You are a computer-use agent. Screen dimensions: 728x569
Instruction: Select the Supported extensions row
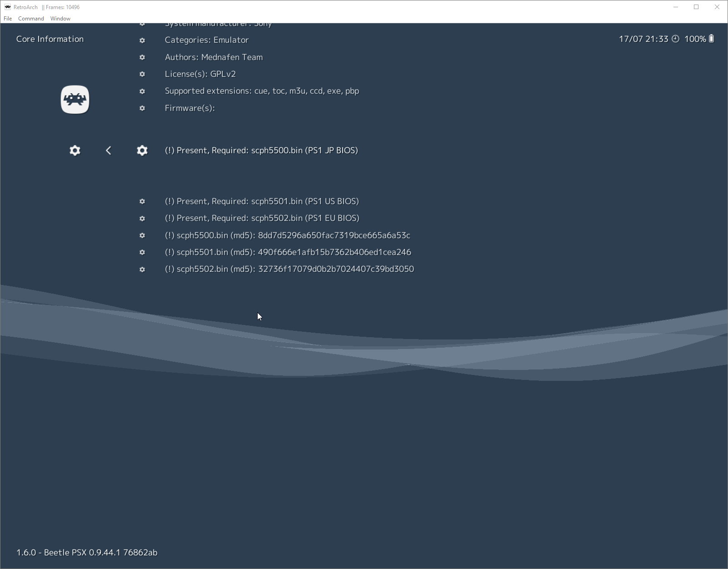tap(262, 91)
